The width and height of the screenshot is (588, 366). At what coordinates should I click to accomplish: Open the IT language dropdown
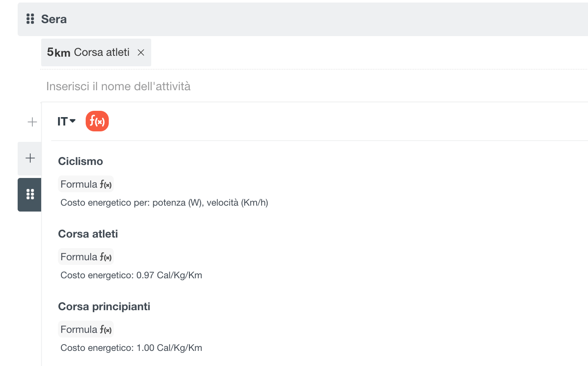[66, 121]
